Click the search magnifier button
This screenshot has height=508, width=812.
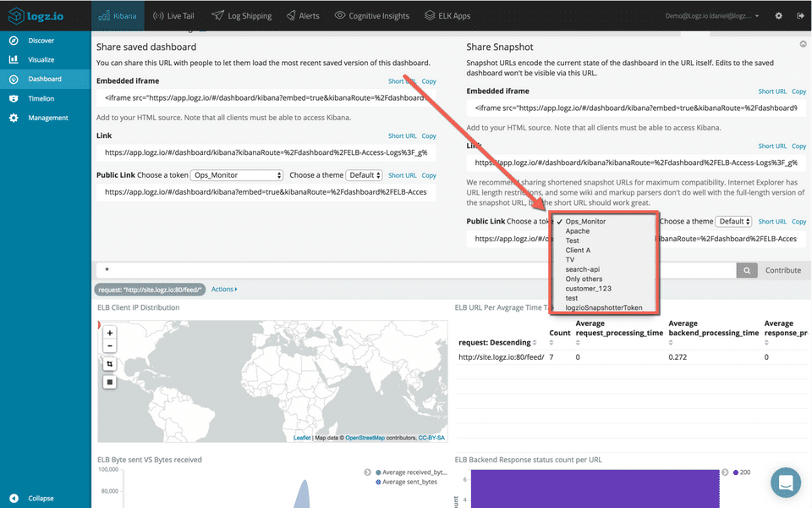[x=747, y=270]
